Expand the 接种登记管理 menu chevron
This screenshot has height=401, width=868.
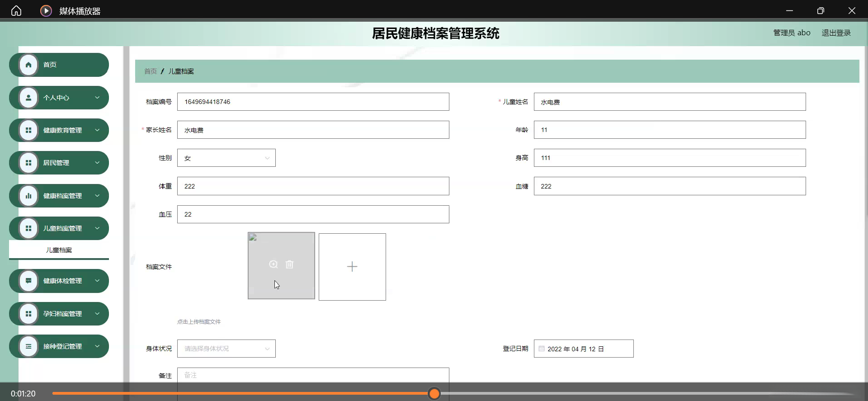[97, 346]
